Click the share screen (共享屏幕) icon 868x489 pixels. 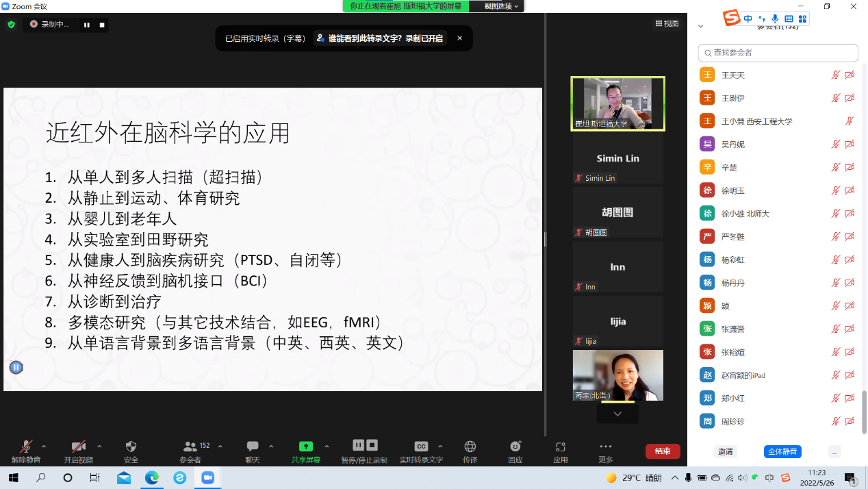coord(306,447)
